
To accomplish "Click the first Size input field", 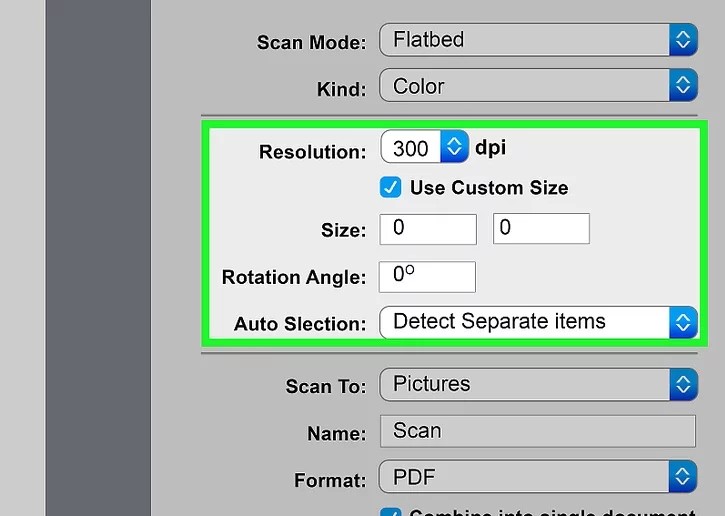I will pos(428,229).
